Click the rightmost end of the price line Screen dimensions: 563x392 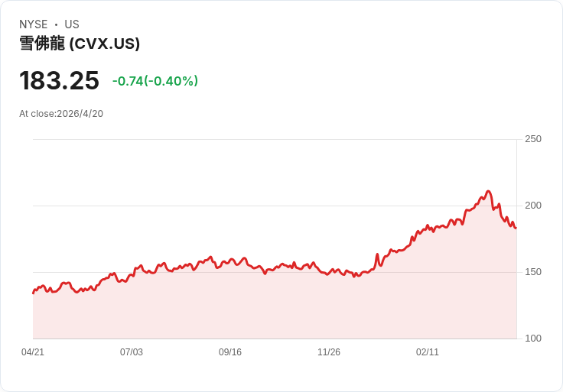(516, 228)
